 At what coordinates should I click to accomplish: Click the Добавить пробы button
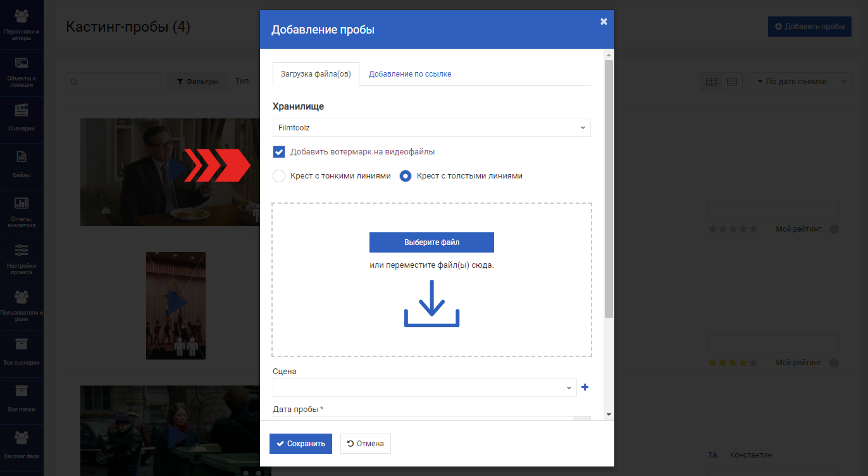[x=809, y=27]
